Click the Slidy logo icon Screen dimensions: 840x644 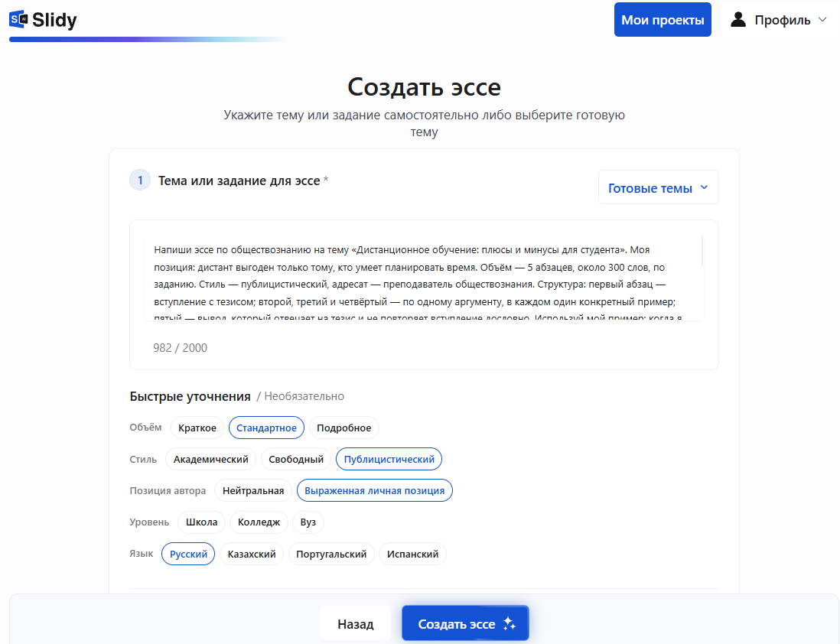click(x=18, y=19)
